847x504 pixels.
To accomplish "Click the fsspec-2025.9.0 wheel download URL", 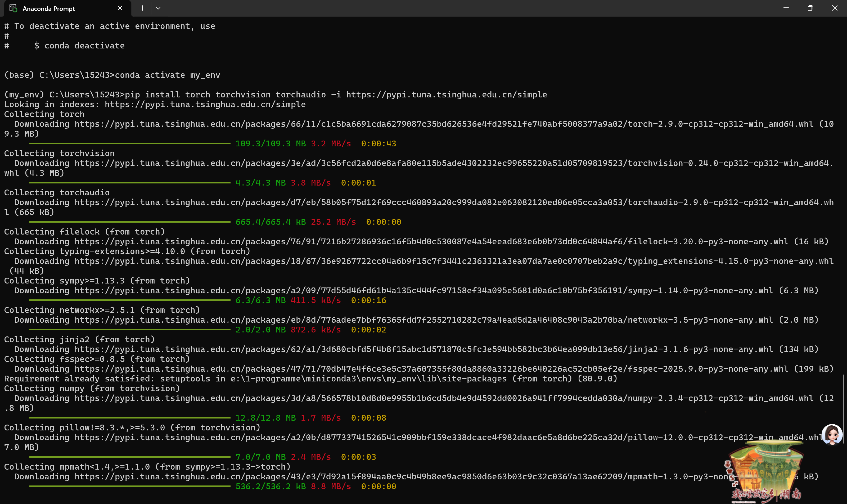I will click(x=432, y=369).
